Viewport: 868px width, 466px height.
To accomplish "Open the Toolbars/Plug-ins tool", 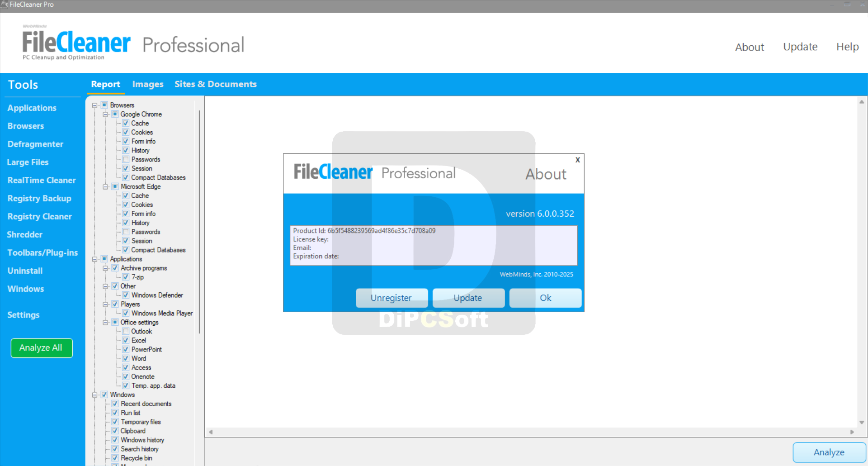I will (42, 253).
